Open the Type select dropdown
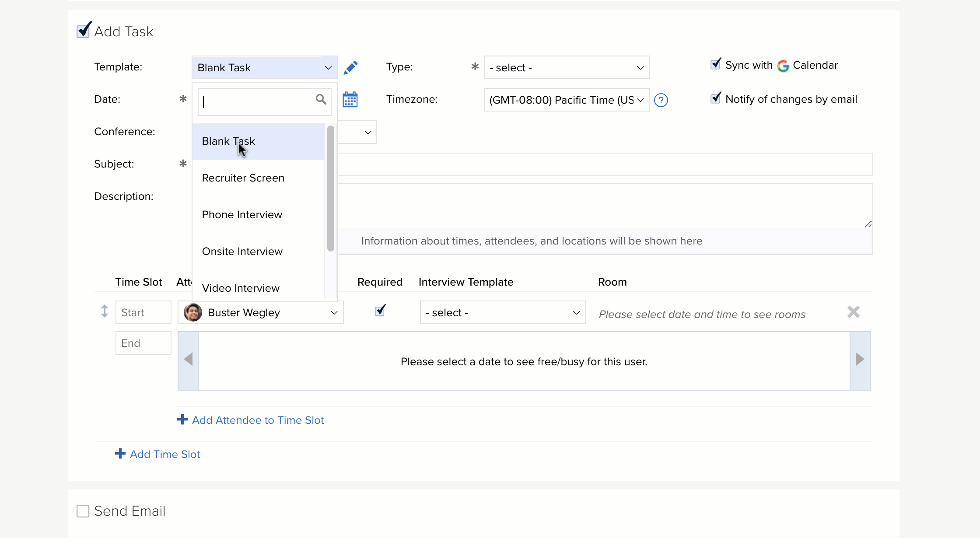Viewport: 980px width, 538px height. coord(567,67)
